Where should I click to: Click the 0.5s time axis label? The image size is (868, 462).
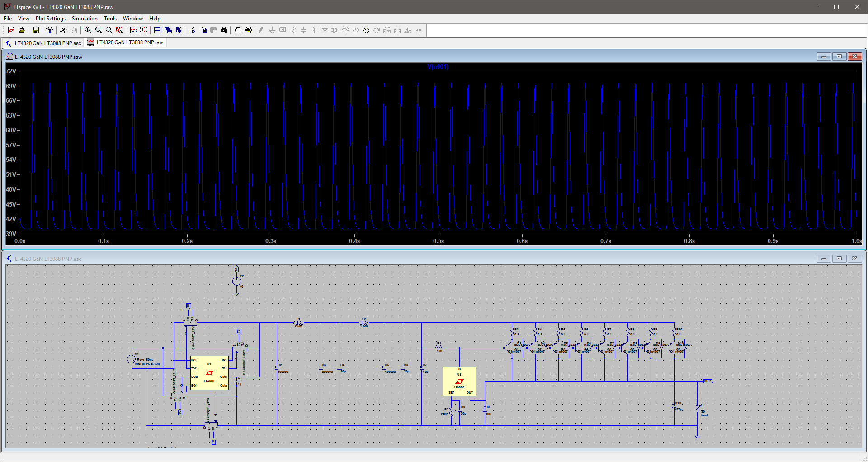pyautogui.click(x=439, y=241)
